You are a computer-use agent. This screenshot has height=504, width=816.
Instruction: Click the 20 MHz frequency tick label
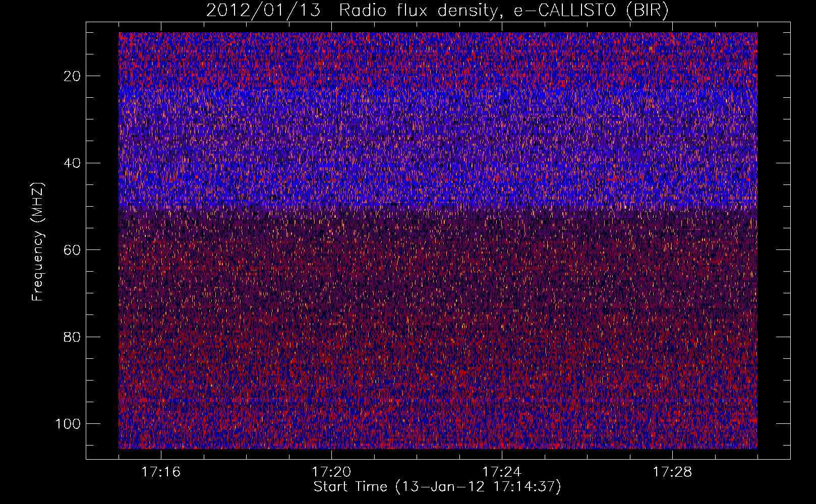point(73,76)
